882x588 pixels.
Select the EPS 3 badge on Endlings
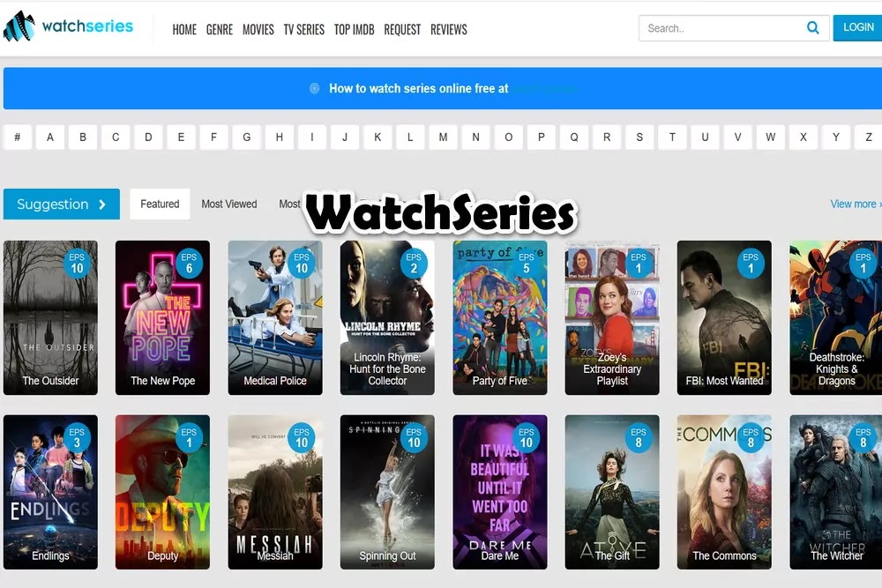click(x=77, y=437)
